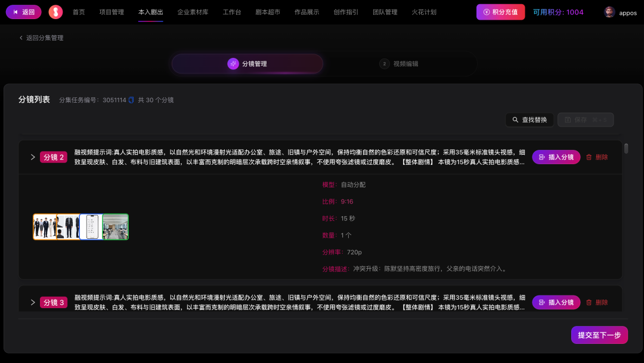
Task: Click 插入分镜 for 分镜 3
Action: pyautogui.click(x=556, y=302)
